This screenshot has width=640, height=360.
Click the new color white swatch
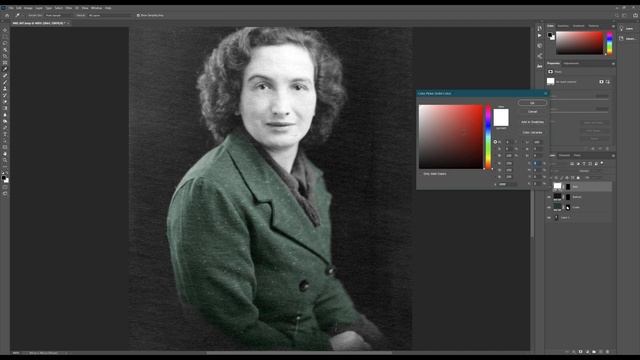pyautogui.click(x=501, y=113)
